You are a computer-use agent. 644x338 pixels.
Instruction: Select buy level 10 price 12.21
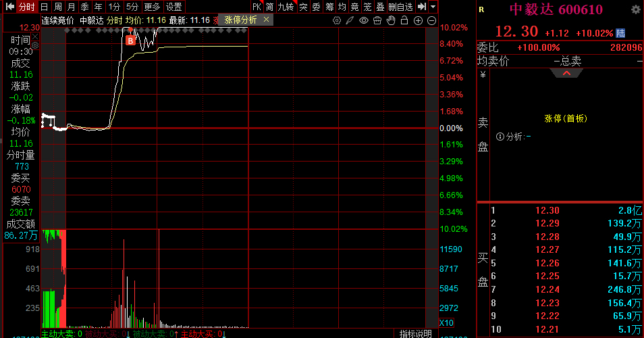[x=547, y=329]
